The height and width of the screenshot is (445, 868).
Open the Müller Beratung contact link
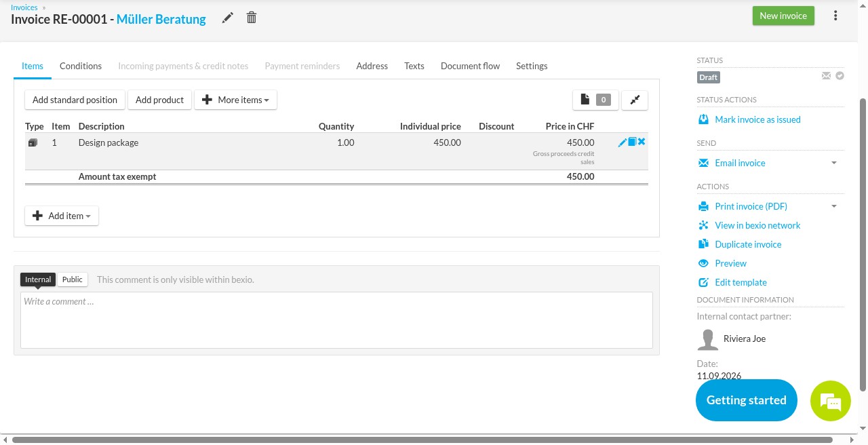point(161,19)
